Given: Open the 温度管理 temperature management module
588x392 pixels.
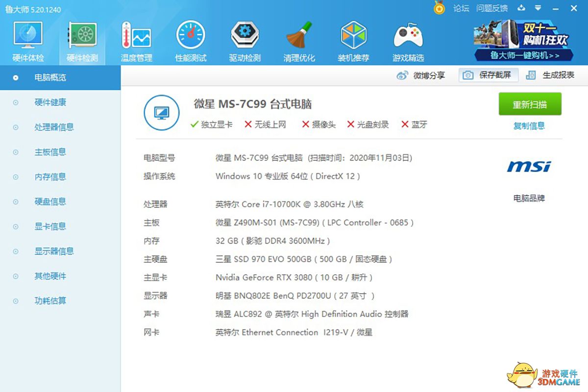Looking at the screenshot, I should pos(137,42).
